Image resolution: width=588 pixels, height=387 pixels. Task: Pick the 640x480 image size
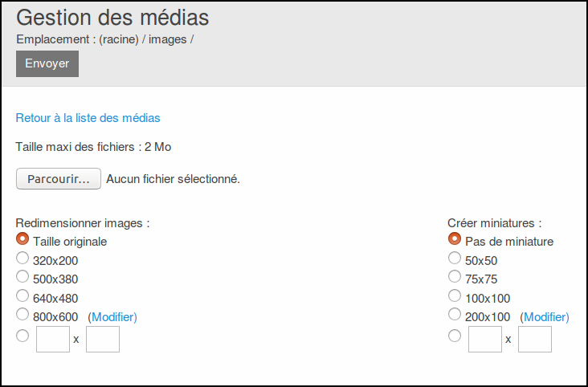point(22,296)
